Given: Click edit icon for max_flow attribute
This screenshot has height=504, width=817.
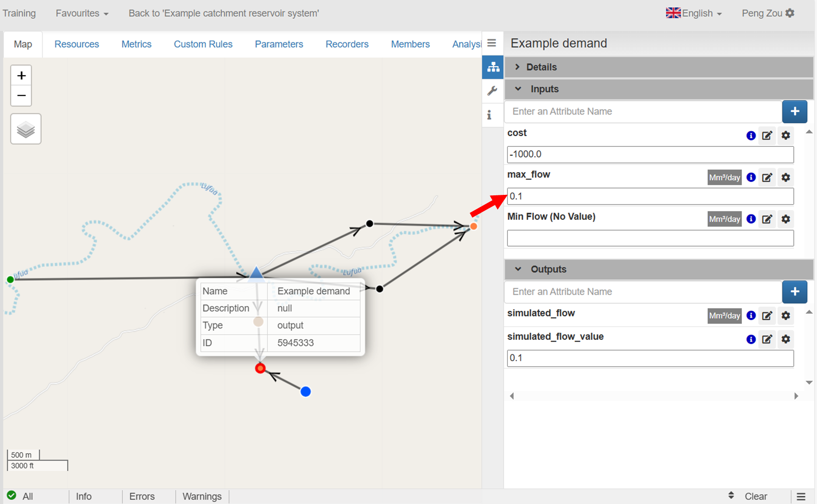Looking at the screenshot, I should coord(767,177).
